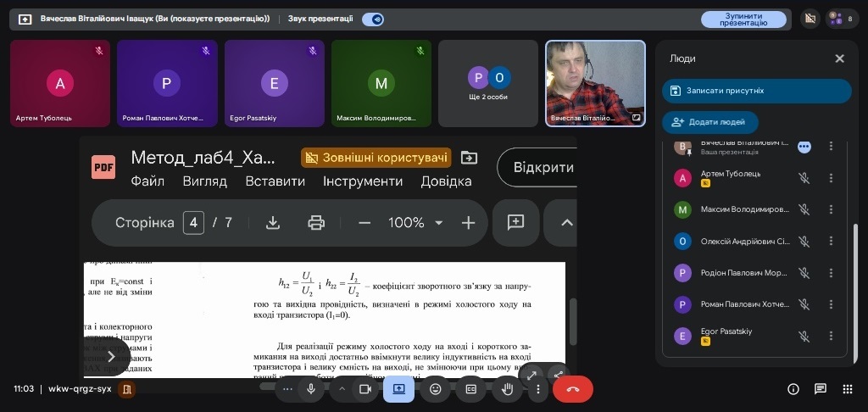Screen dimensions: 868x412
Task: Click the Зовнішні користувачі badge
Action: pos(376,158)
